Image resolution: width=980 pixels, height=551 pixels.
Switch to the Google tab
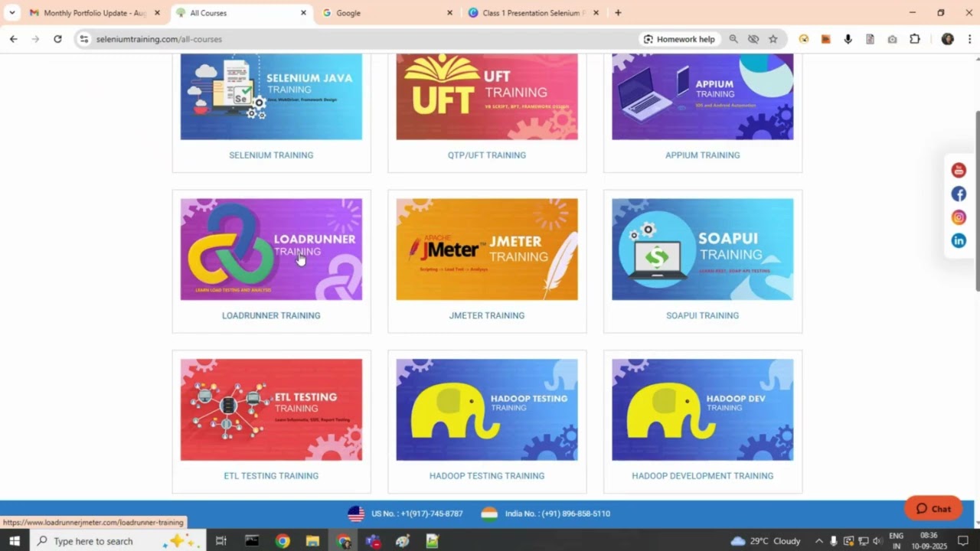point(387,13)
